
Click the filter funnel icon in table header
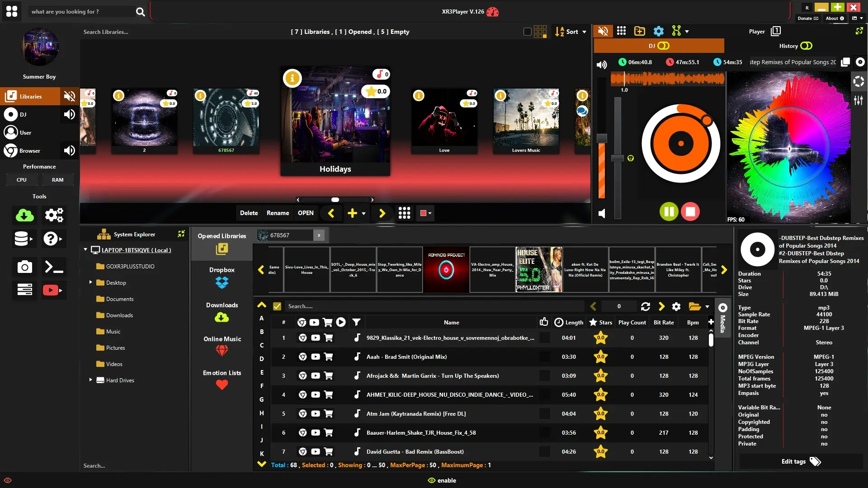(356, 322)
